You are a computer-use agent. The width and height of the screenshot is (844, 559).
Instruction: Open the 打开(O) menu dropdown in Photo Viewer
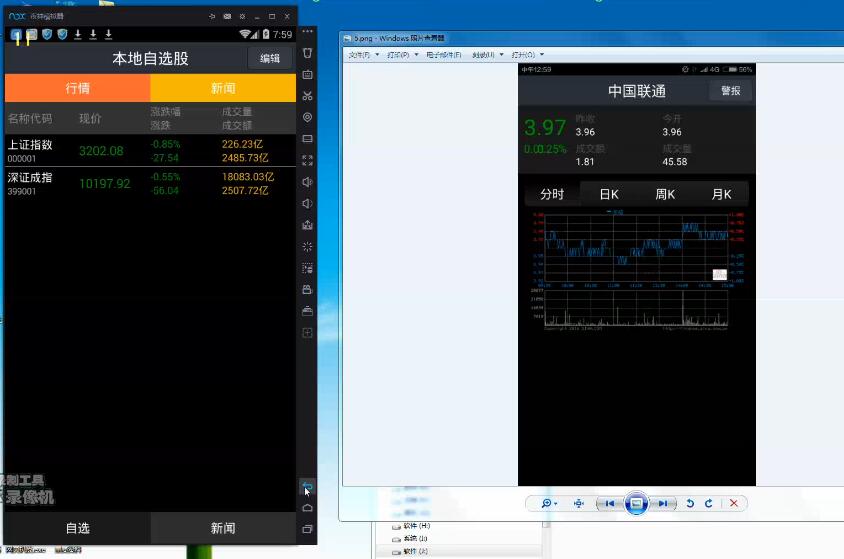point(528,55)
